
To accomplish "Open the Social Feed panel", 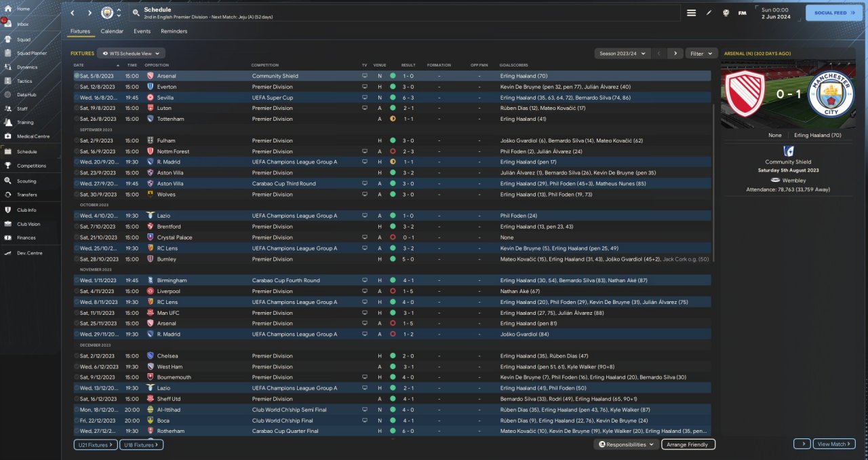I will (833, 12).
